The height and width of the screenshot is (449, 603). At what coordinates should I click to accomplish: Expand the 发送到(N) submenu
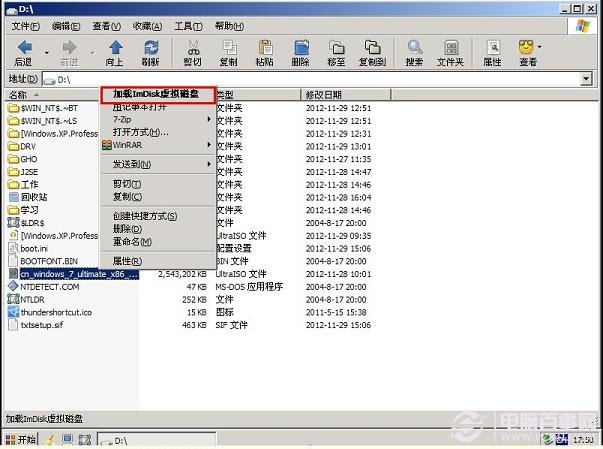coord(209,164)
